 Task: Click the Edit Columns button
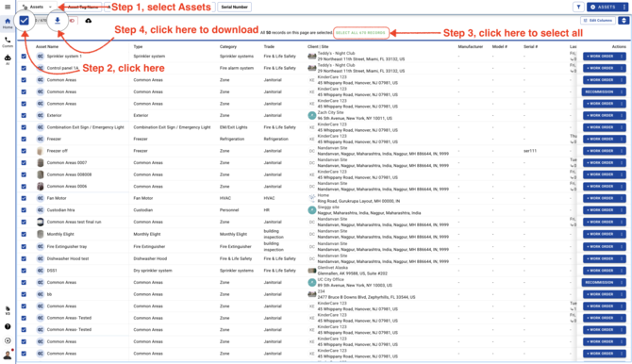click(x=598, y=21)
